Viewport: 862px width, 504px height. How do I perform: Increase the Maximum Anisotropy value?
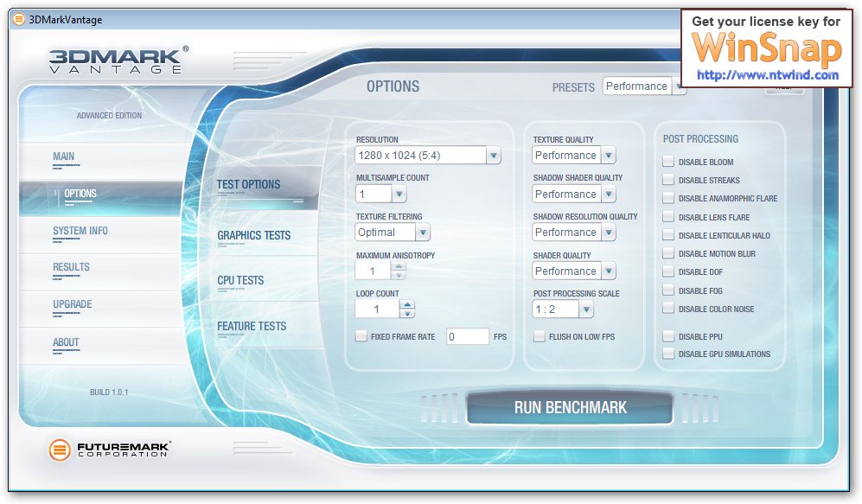click(399, 266)
